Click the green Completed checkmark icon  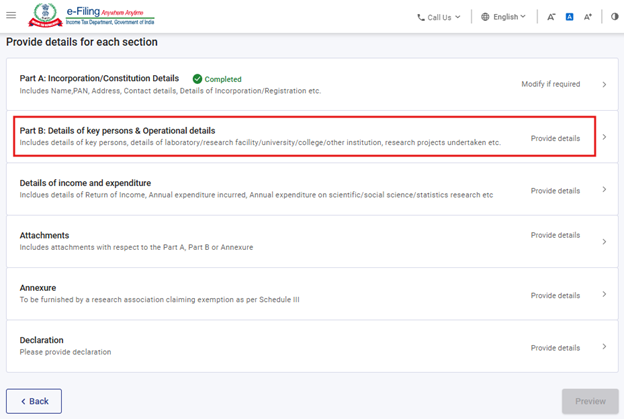[197, 79]
